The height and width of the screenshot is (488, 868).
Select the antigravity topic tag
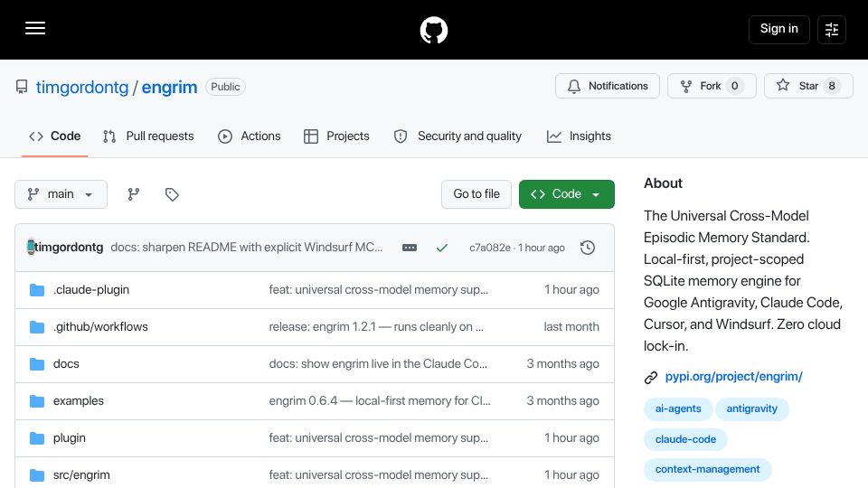tap(751, 408)
